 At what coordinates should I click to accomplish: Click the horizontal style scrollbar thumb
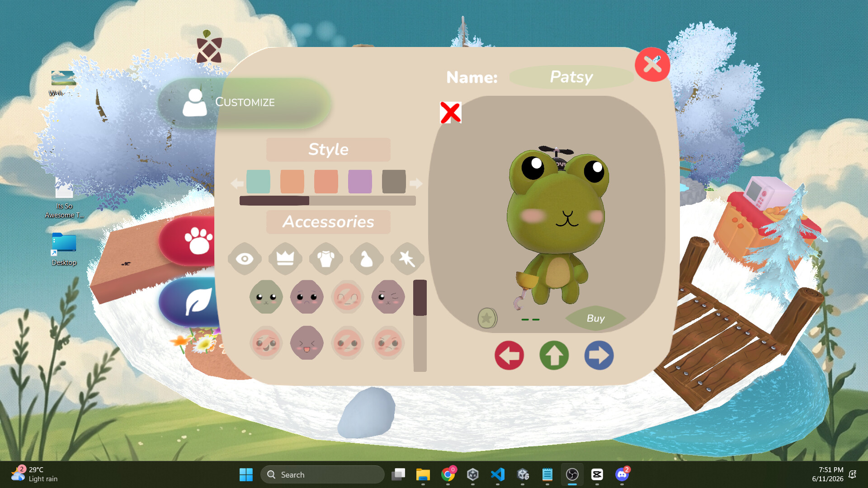(x=274, y=201)
